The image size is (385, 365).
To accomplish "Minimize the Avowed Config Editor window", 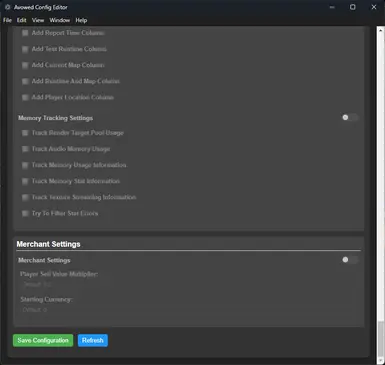I will [332, 7].
